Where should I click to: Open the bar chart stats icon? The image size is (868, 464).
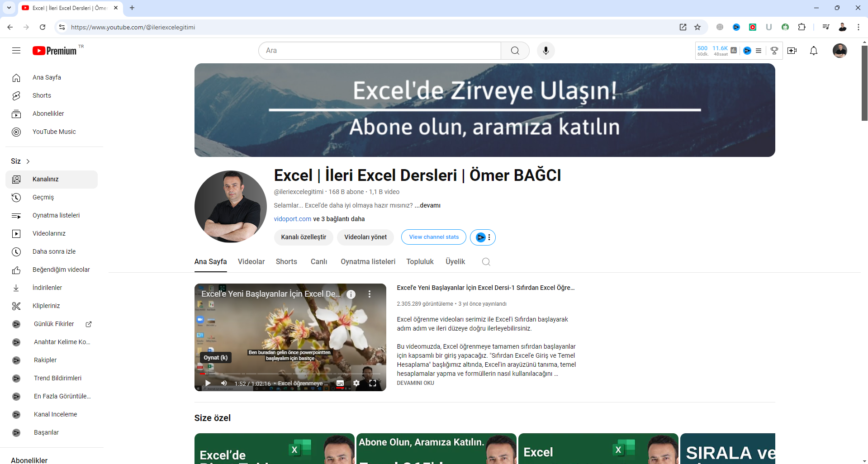point(734,50)
